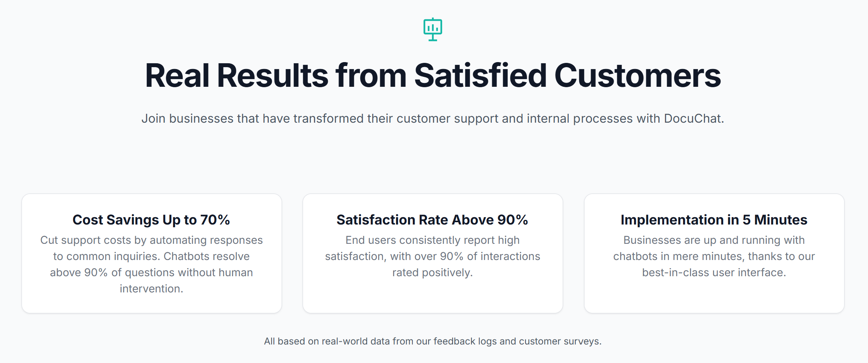This screenshot has width=868, height=363.
Task: Click the word 'intervention.' in the first card
Action: coord(151,289)
